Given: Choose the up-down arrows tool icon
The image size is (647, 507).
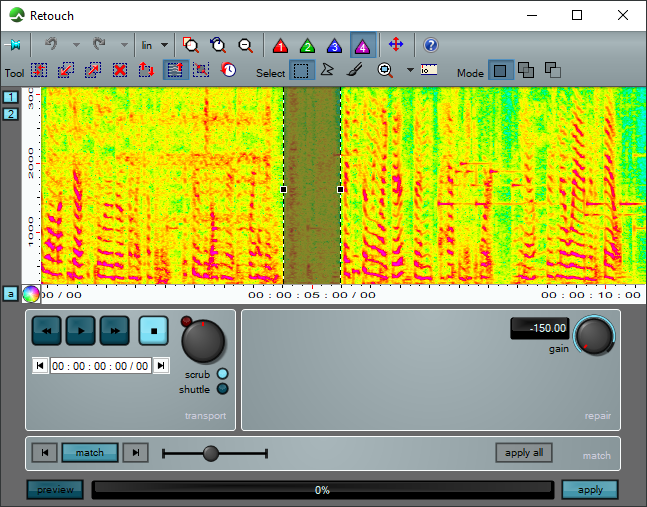Looking at the screenshot, I should click(146, 70).
